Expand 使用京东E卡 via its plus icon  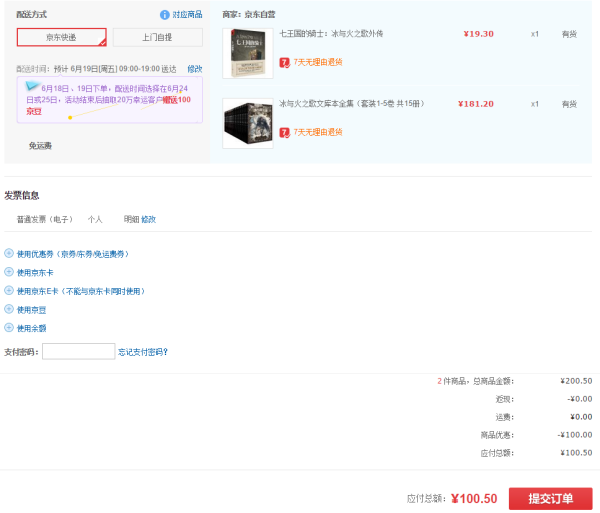click(9, 290)
